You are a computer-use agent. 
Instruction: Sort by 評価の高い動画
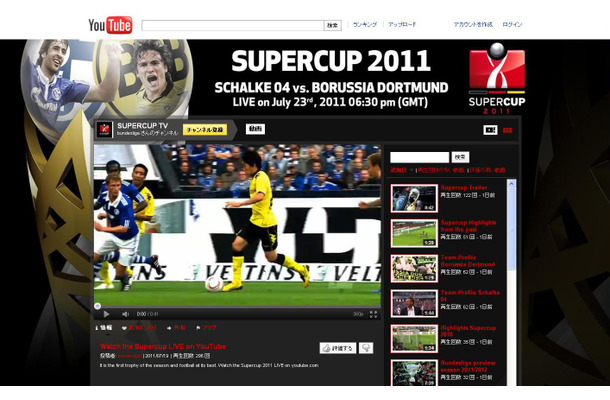488,170
